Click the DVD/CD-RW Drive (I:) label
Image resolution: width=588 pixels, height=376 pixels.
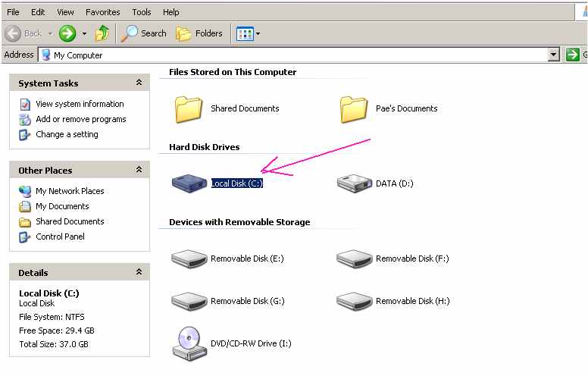pos(251,343)
